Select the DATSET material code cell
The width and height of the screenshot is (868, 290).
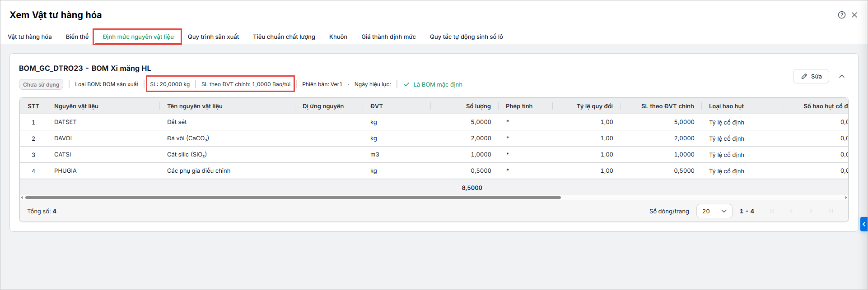tap(65, 122)
